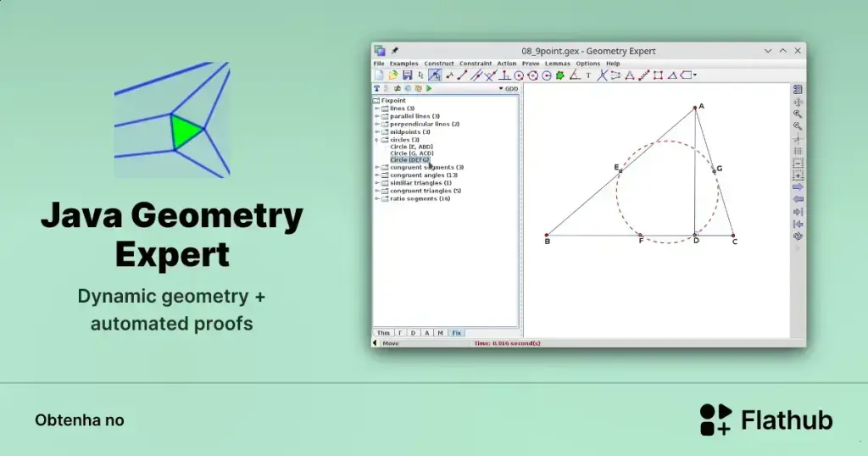Open the Constraint menu
Screen dimensions: 868x456
tap(475, 64)
